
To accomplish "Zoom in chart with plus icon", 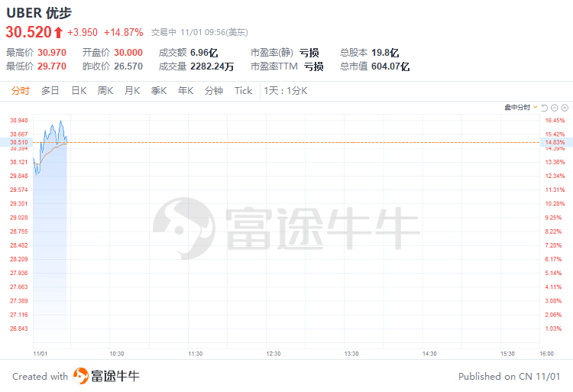I will 565,108.
